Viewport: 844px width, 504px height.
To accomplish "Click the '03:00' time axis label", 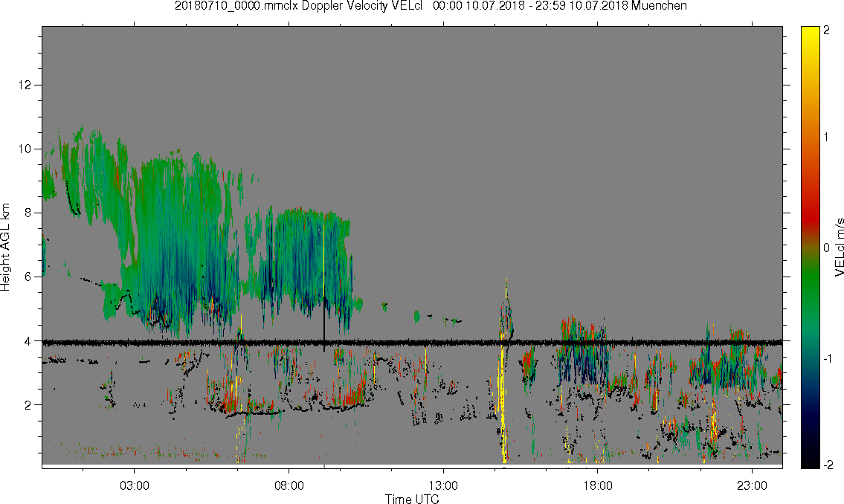I will point(134,486).
